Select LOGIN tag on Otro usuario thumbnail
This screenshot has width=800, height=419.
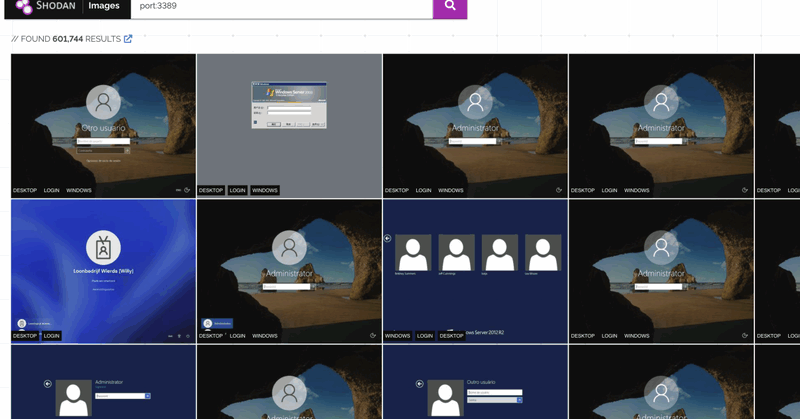pos(52,190)
